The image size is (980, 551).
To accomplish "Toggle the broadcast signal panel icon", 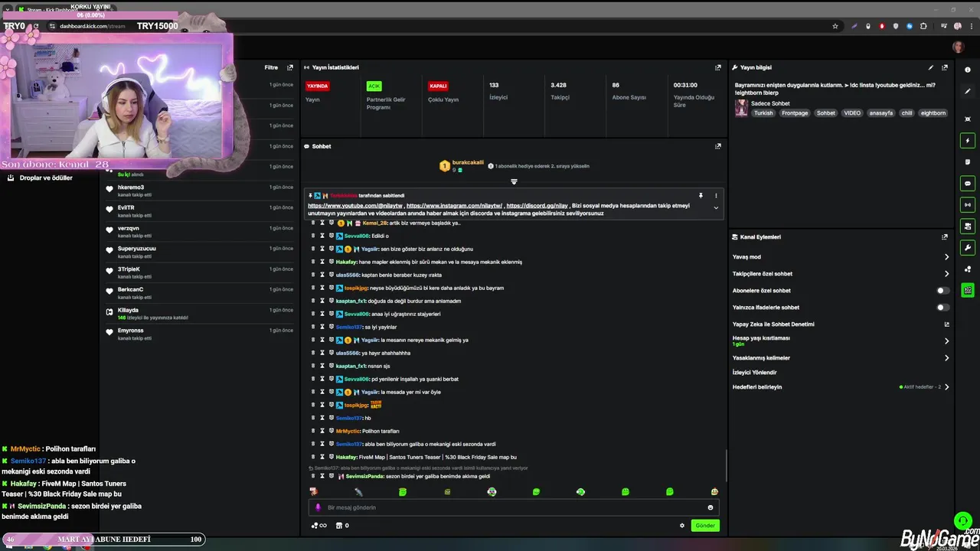I will click(x=968, y=205).
